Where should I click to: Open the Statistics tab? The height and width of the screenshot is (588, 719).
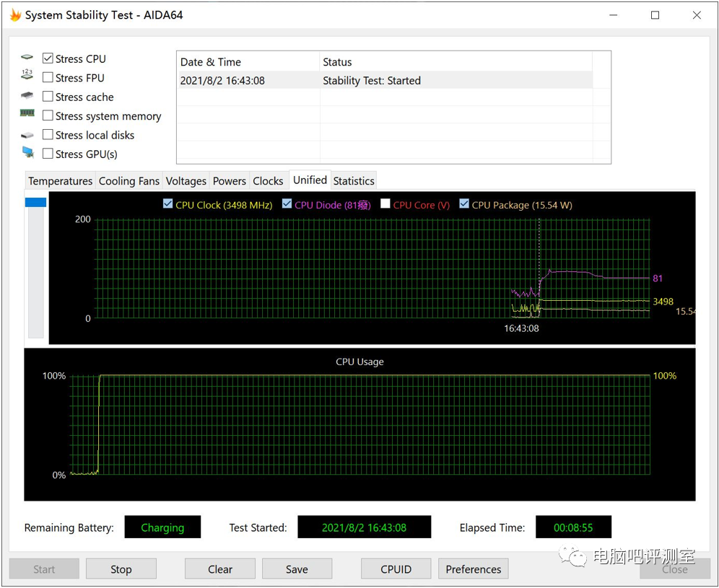(354, 181)
